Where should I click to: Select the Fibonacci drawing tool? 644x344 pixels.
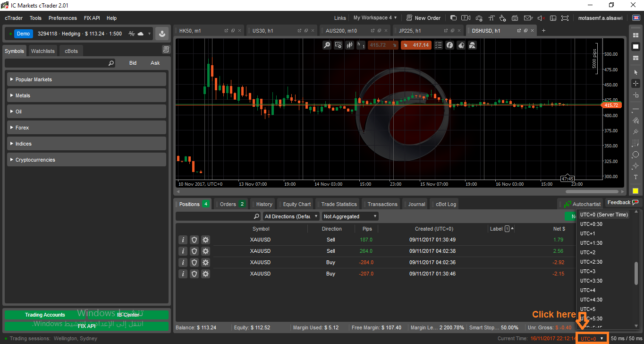coord(636,143)
